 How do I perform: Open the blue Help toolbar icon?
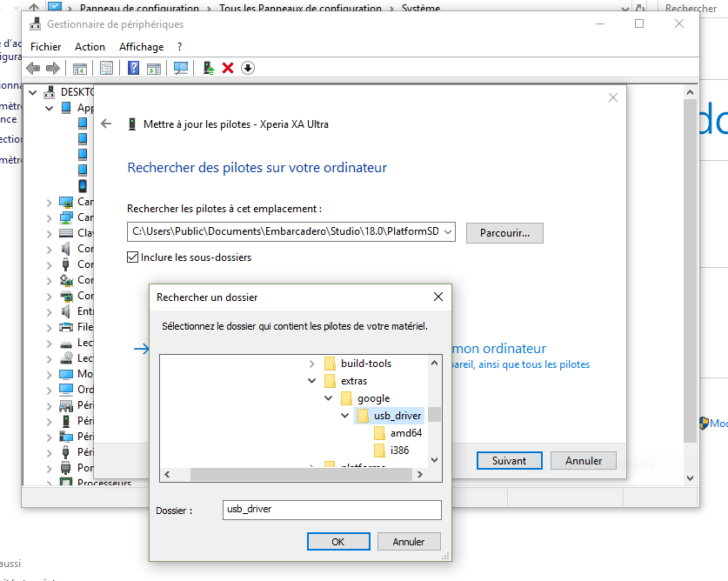133,68
